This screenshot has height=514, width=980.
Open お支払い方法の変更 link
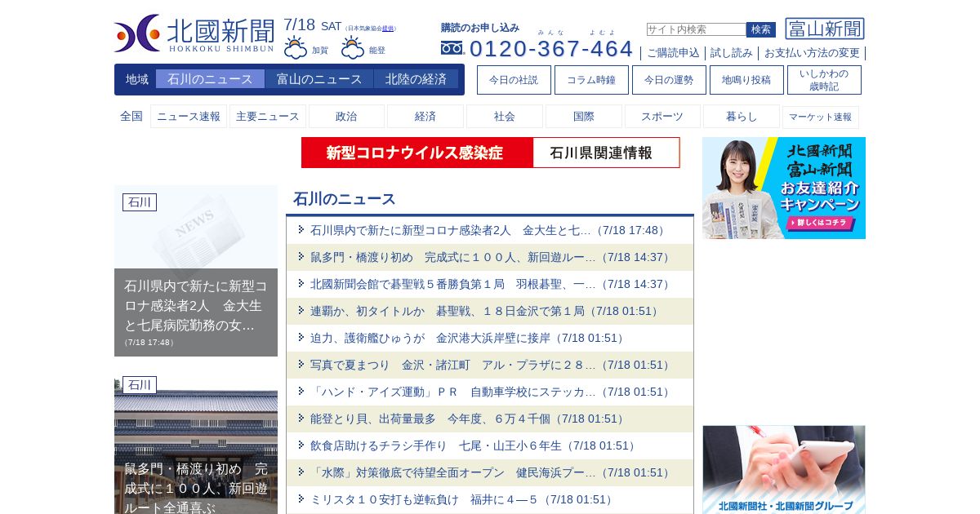point(812,53)
